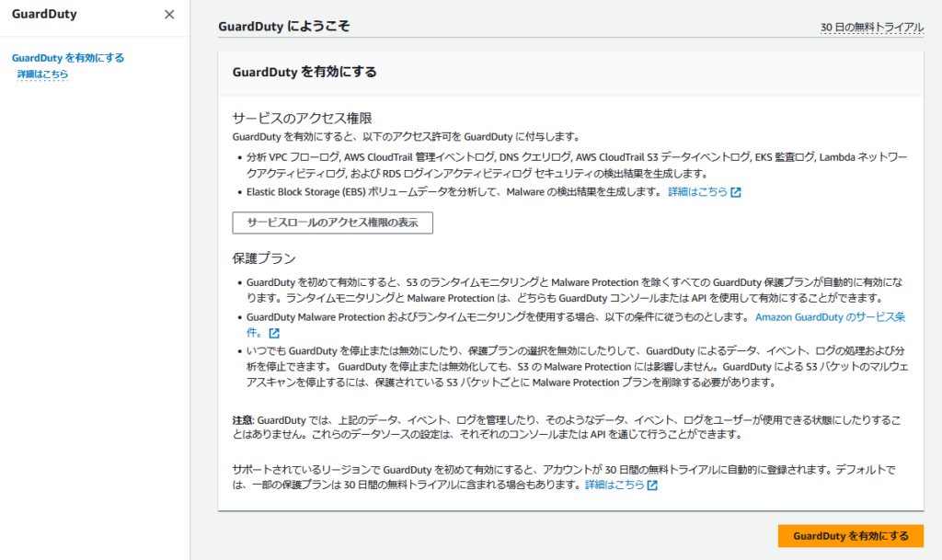The image size is (942, 560).
Task: Open 'GuardDuty を有効にする' in the sidebar
Action: (68, 58)
